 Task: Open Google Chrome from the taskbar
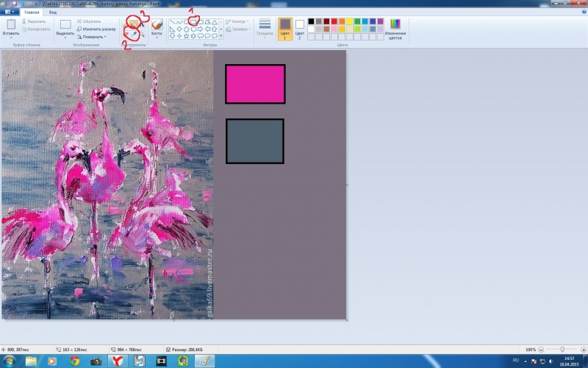74,361
